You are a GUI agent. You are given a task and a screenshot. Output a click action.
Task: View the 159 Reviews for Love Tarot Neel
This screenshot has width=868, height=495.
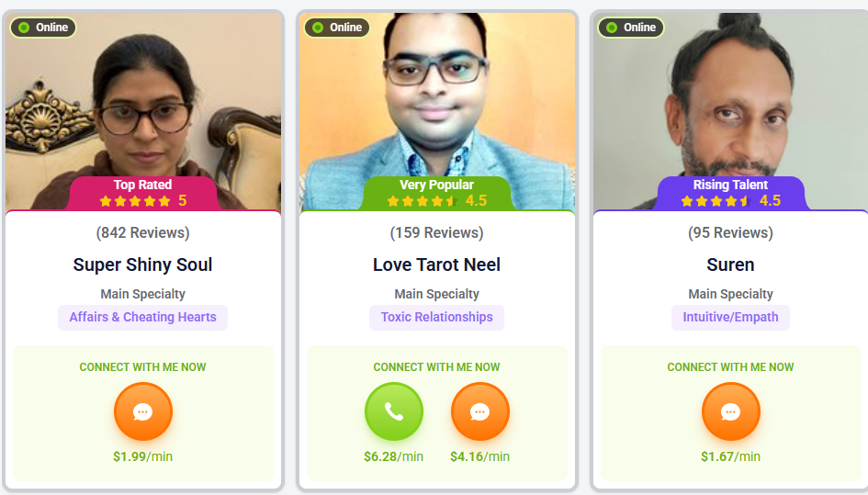[x=437, y=232]
